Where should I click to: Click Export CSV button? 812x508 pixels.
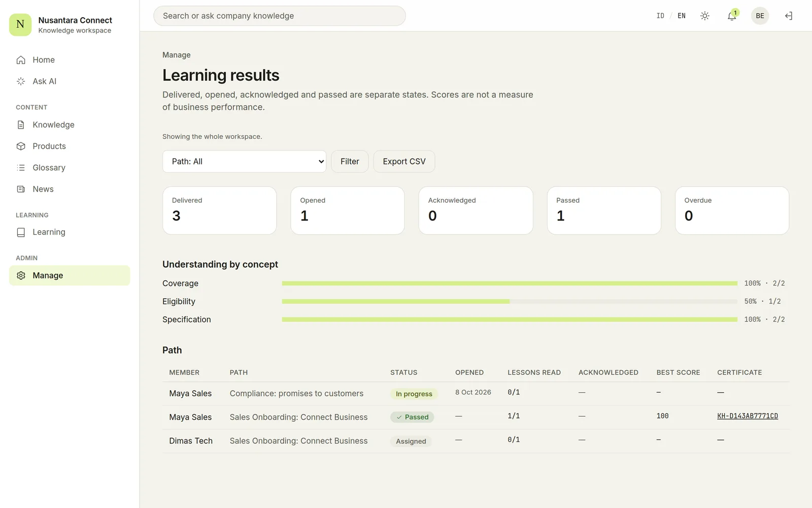point(404,162)
